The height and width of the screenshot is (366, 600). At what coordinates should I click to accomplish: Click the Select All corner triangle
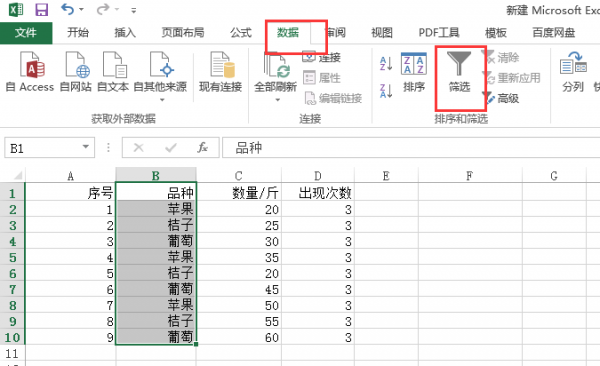click(18, 176)
